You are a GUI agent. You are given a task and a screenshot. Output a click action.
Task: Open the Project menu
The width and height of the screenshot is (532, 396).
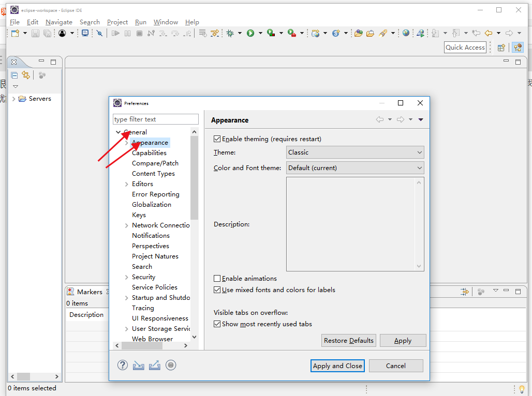117,22
